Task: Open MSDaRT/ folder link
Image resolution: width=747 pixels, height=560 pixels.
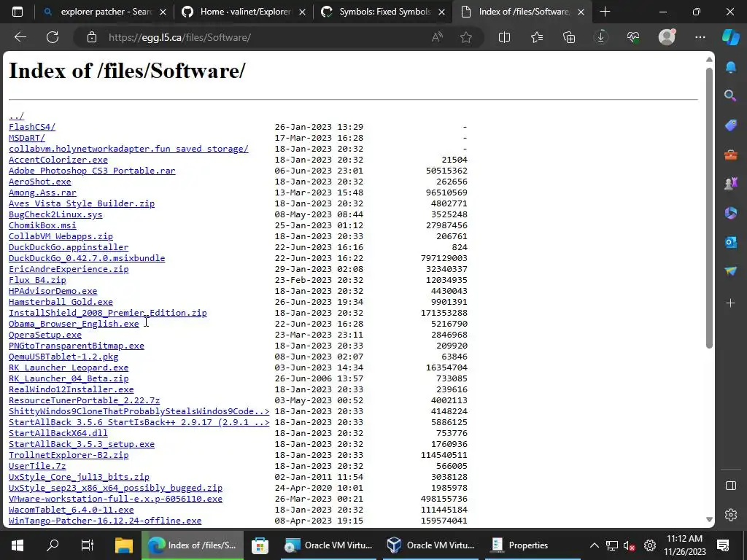Action: click(27, 138)
